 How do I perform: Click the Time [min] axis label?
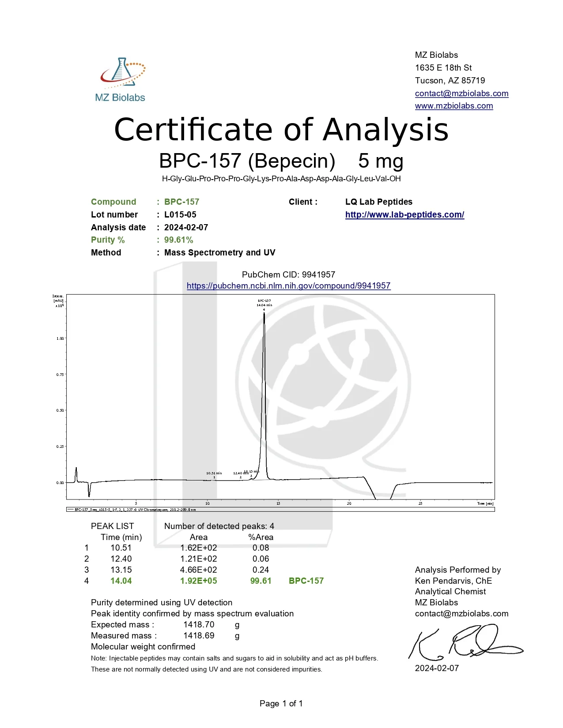485,503
